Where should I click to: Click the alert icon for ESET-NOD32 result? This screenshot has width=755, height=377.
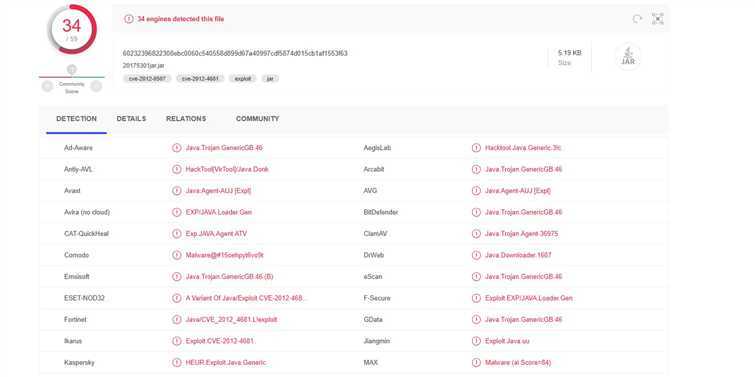pyautogui.click(x=177, y=298)
